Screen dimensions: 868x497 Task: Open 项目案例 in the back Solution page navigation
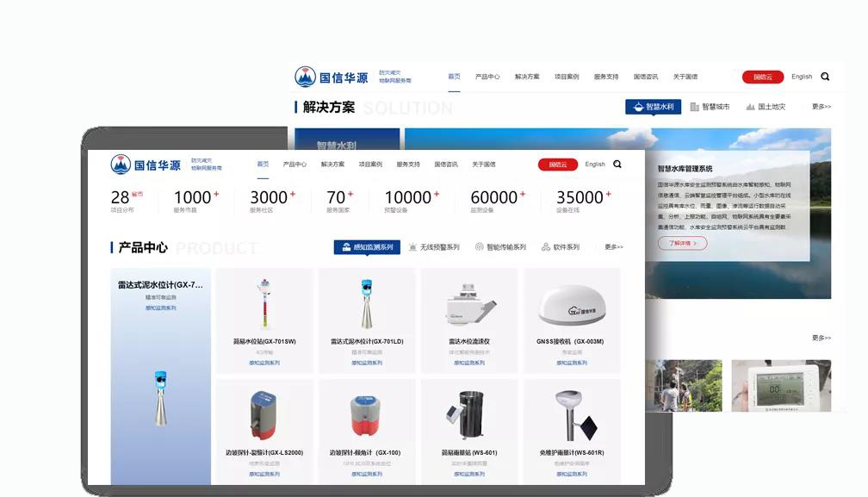pyautogui.click(x=567, y=77)
